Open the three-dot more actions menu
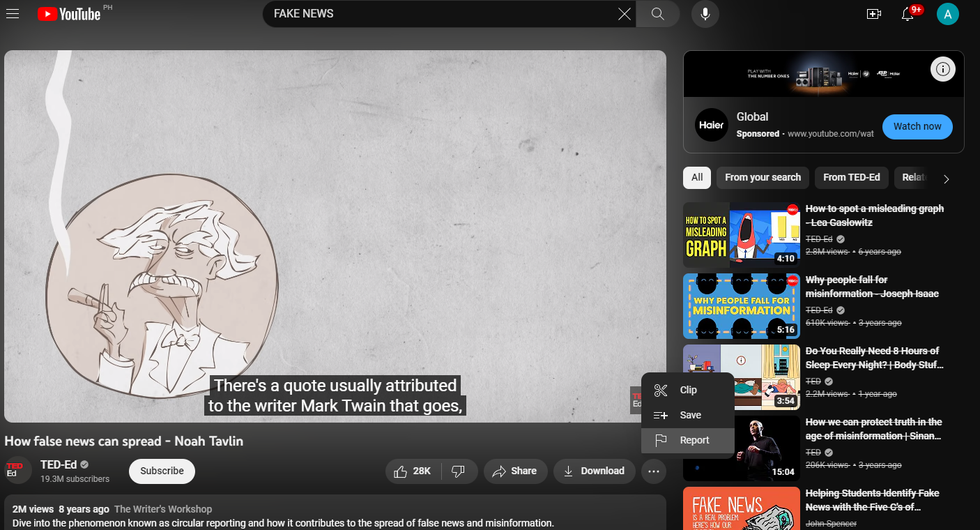Image resolution: width=980 pixels, height=530 pixels. 654,471
